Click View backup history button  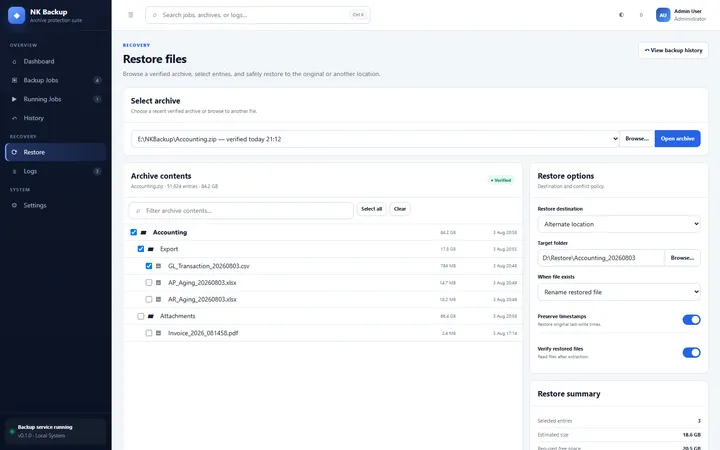point(673,50)
